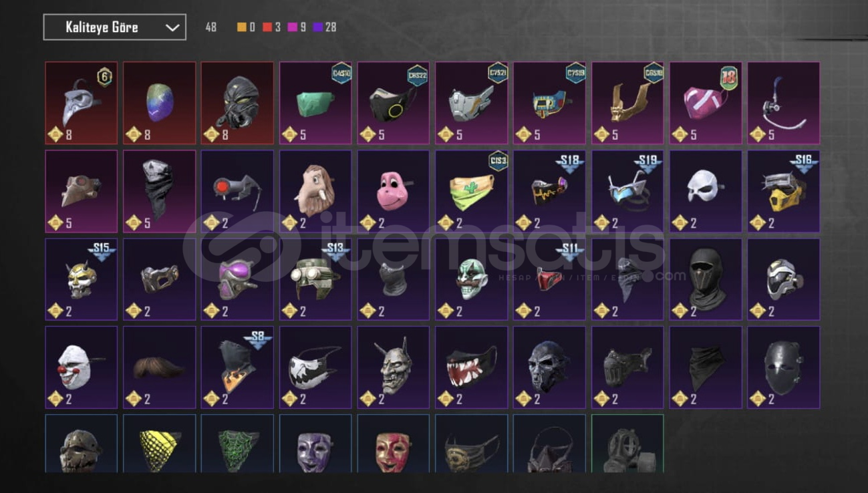This screenshot has width=868, height=493.
Task: Click the orange quality count swatch
Action: coord(242,27)
